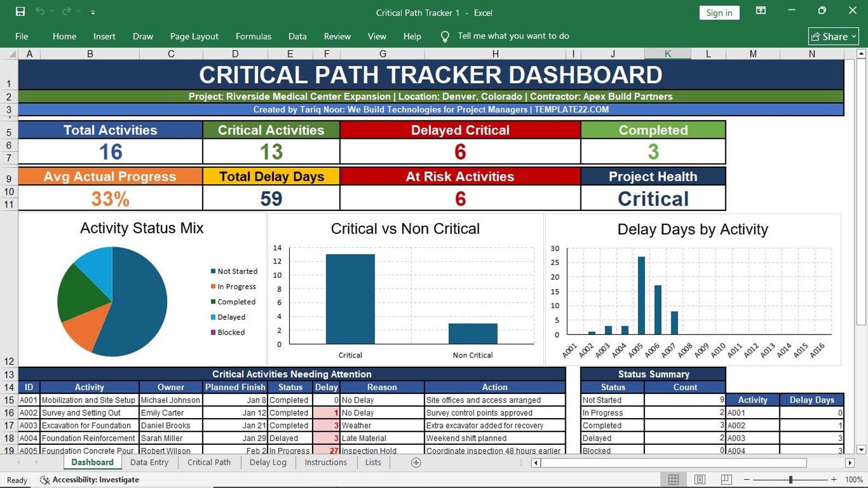Image resolution: width=868 pixels, height=488 pixels.
Task: Click the zoom slider handle
Action: [x=790, y=480]
